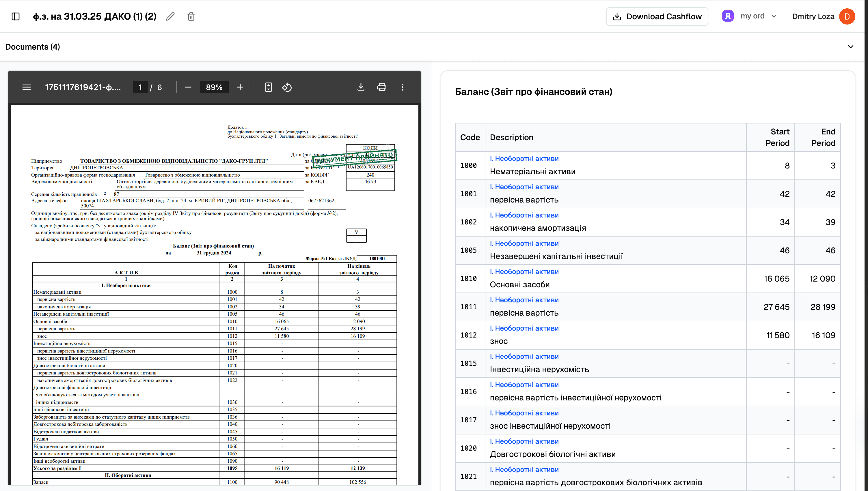Print the PDF document
Screen dimensions: 868x491
381,87
